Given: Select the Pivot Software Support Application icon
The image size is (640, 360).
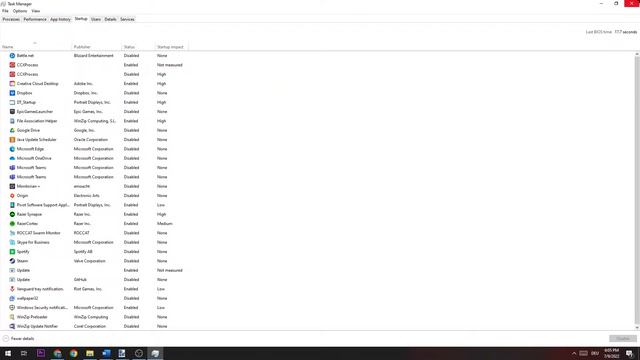Looking at the screenshot, I should point(12,205).
